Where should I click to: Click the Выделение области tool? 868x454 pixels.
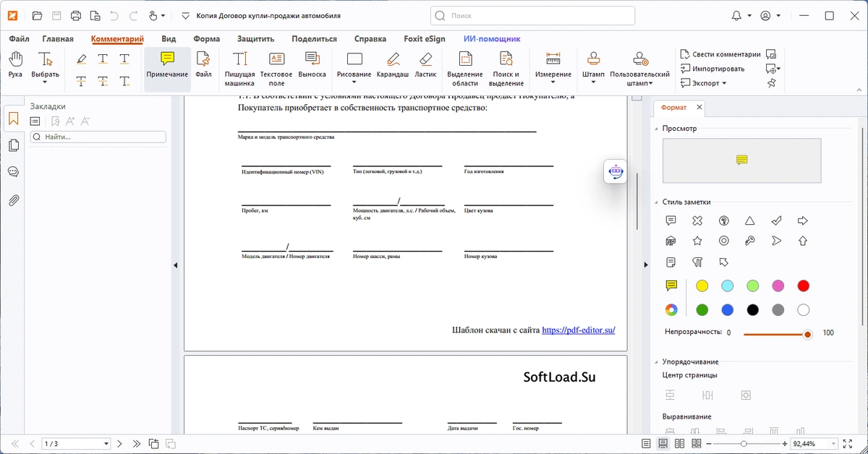[465, 69]
